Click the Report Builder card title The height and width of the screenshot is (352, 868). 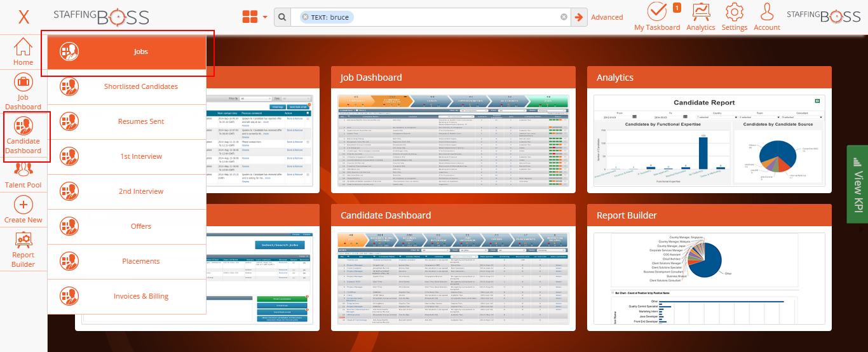pos(627,215)
